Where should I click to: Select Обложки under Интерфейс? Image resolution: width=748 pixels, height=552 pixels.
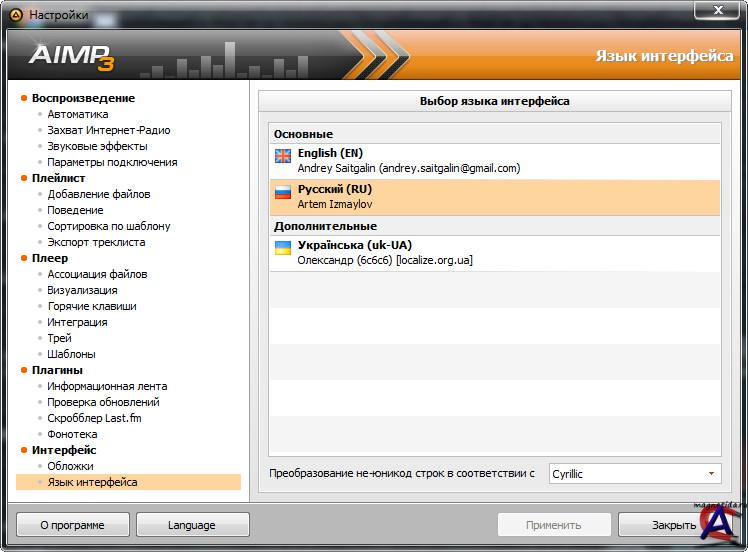70,466
